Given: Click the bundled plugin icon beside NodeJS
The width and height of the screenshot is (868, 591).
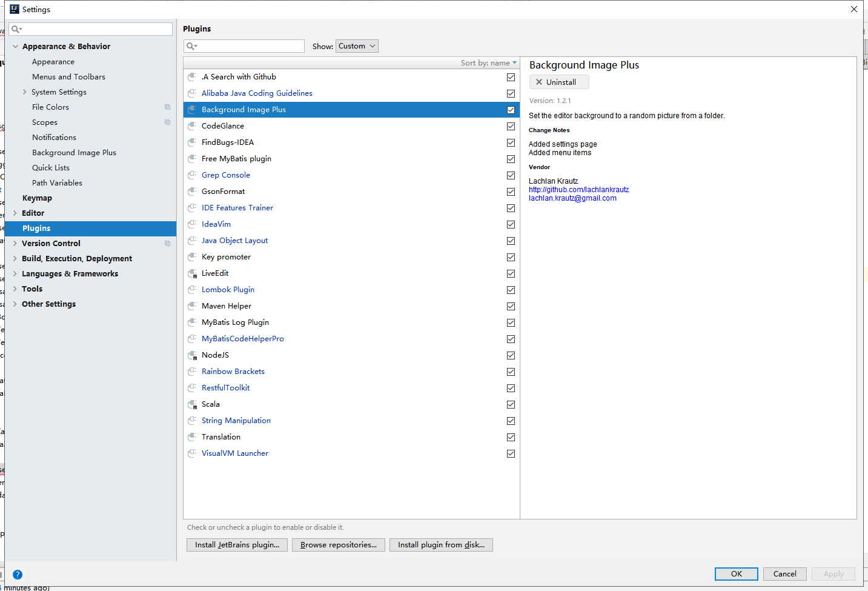Looking at the screenshot, I should pos(192,355).
